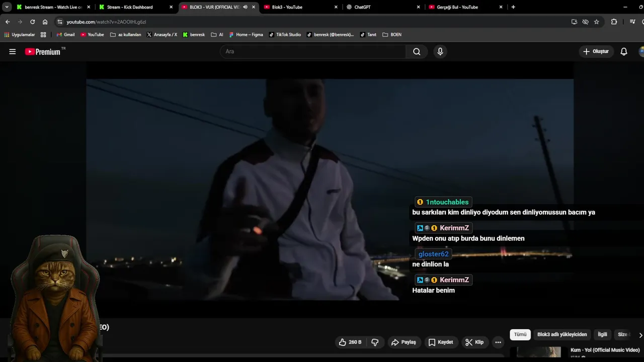Go back in browser history
The image size is (644, 362).
(x=8, y=22)
